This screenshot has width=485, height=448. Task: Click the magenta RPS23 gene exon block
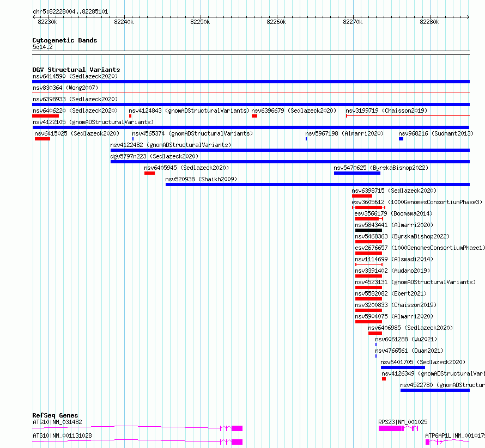click(390, 428)
